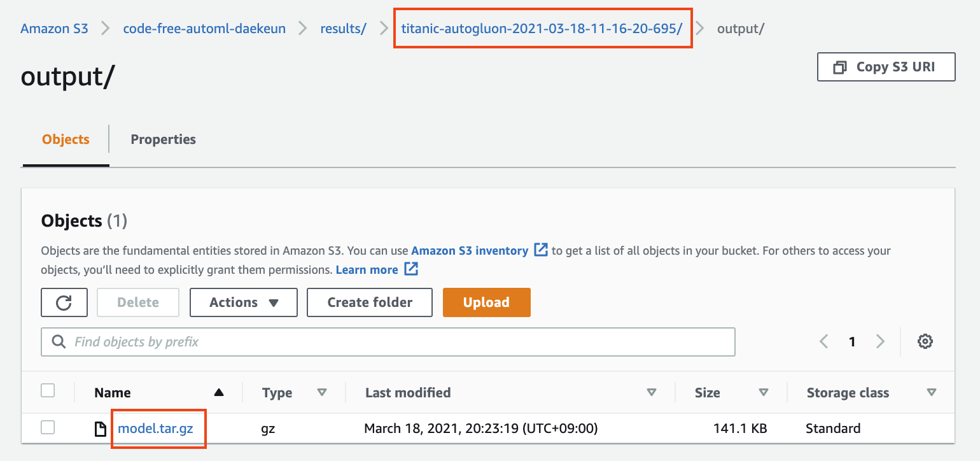Image resolution: width=980 pixels, height=461 pixels.
Task: Click the file icon beside model.tar.gz
Action: click(x=100, y=429)
